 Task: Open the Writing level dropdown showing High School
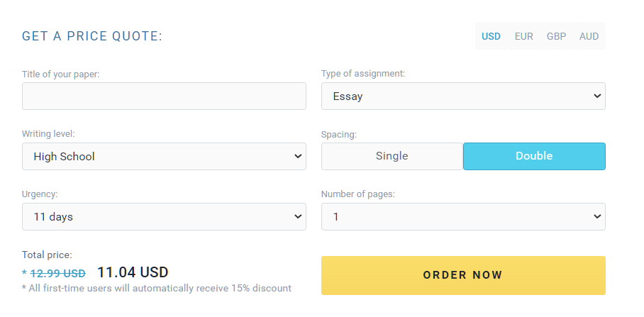tap(164, 157)
